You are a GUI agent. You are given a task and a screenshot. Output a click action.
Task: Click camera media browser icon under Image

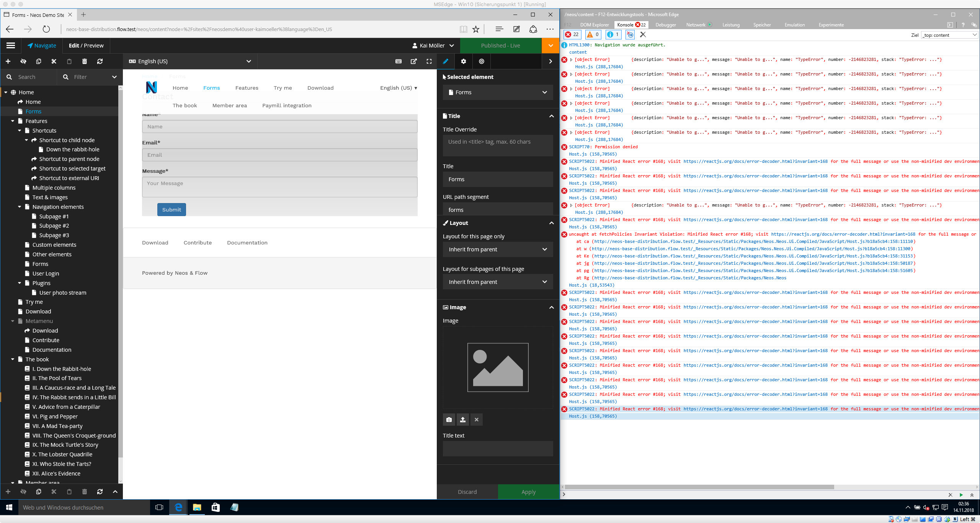[x=449, y=420]
